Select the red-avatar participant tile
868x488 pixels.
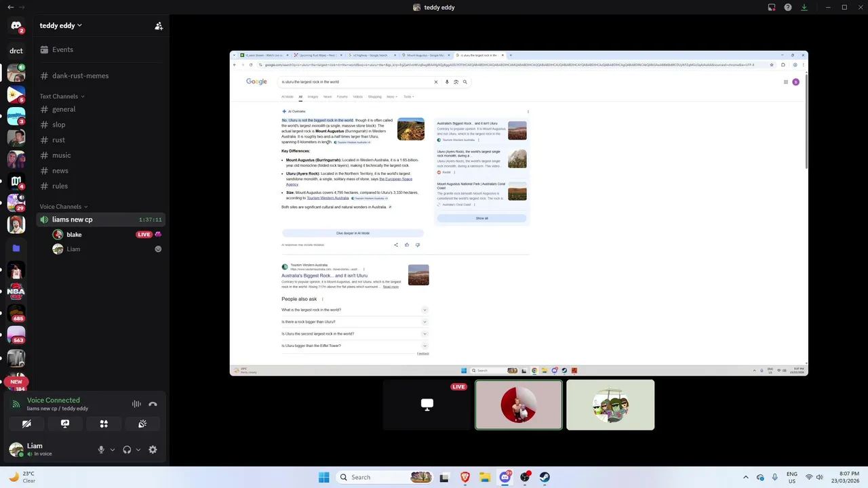(519, 405)
